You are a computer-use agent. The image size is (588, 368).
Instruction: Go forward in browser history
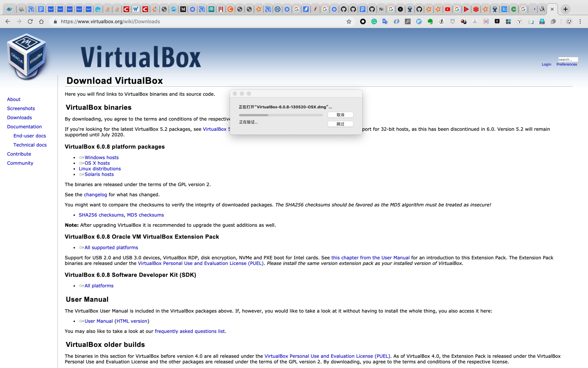(19, 21)
